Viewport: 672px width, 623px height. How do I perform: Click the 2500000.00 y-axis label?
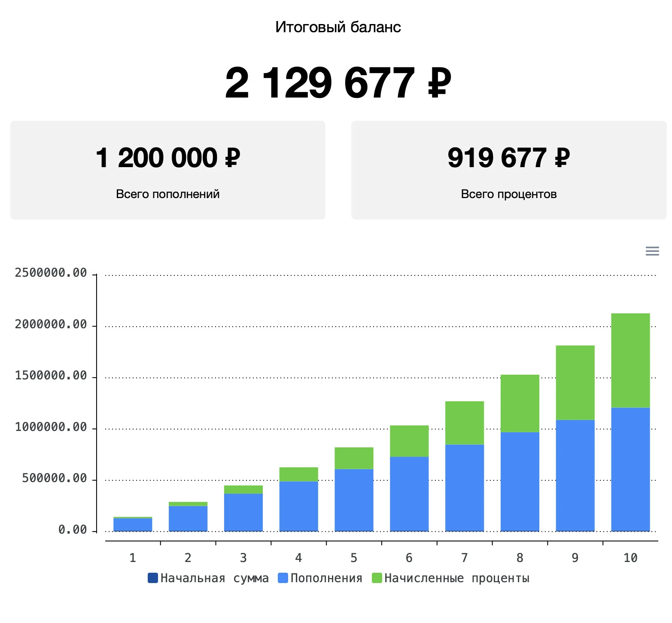tap(51, 273)
